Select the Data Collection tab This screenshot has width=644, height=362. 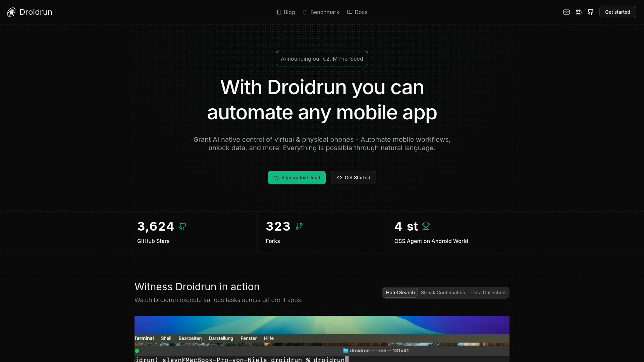(488, 292)
